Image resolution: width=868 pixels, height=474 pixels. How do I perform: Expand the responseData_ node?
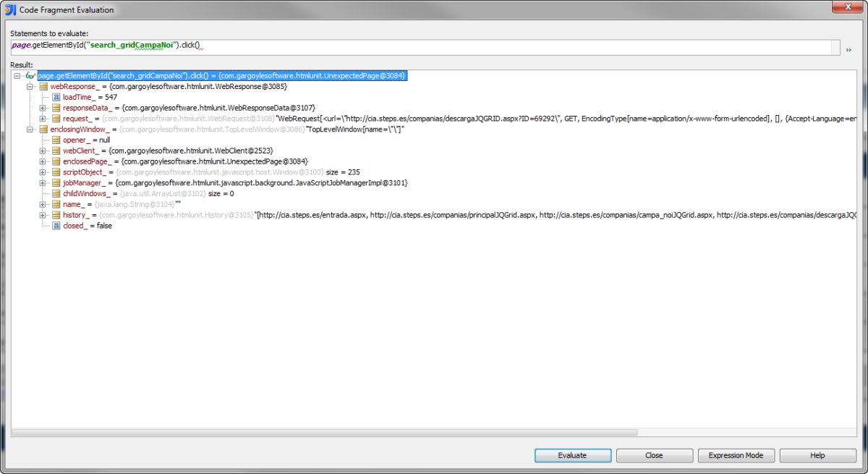point(43,108)
